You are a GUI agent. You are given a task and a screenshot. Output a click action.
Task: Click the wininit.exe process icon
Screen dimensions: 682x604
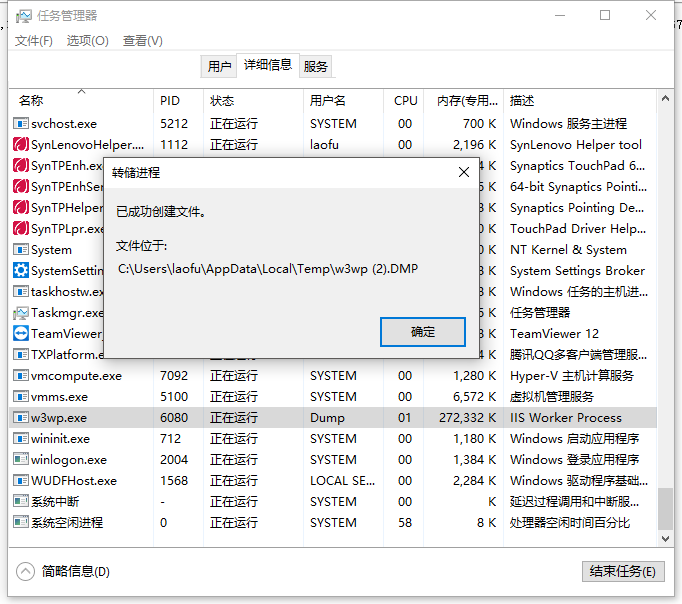pos(20,438)
